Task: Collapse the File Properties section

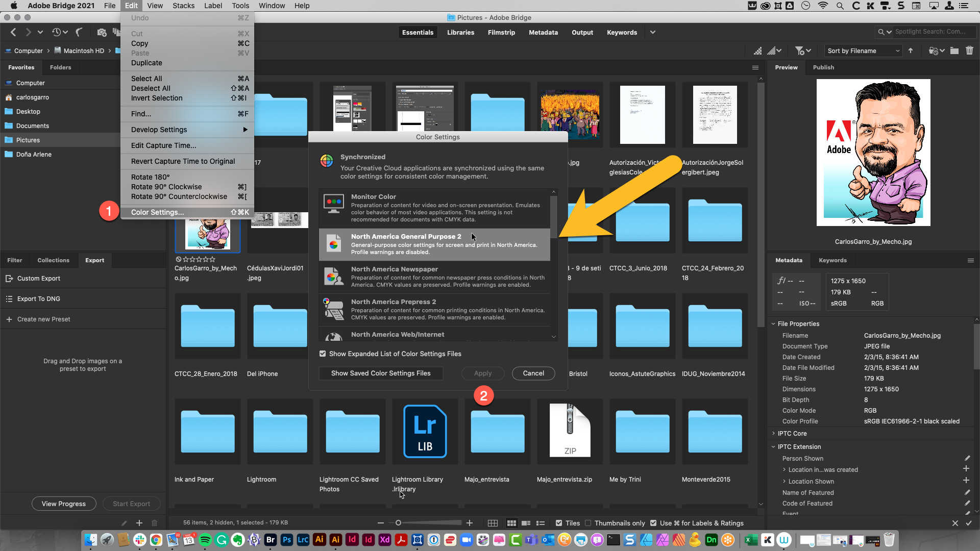Action: tap(773, 323)
